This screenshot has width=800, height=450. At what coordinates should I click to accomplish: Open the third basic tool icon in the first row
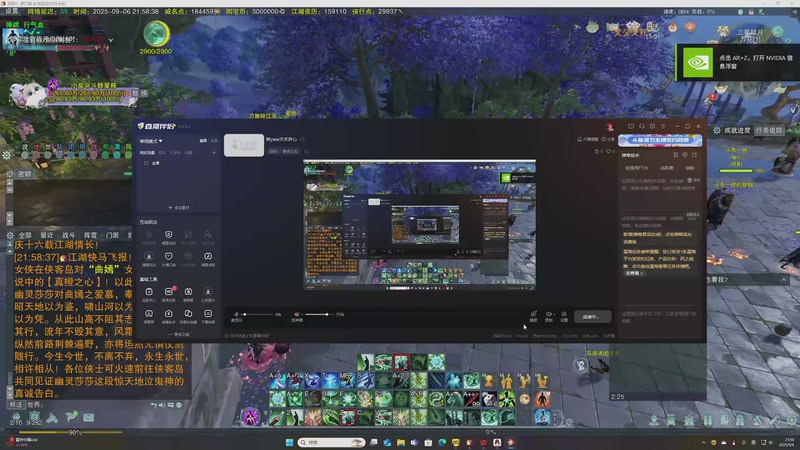coord(188,294)
